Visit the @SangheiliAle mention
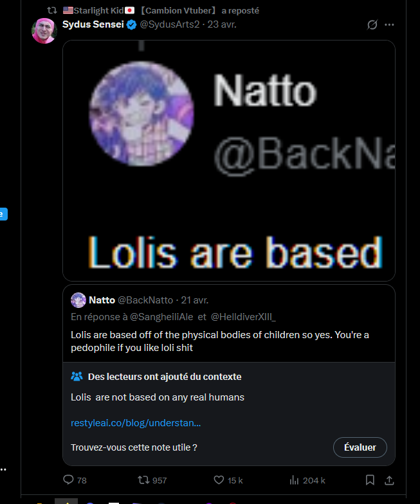Image resolution: width=420 pixels, height=504 pixels. [x=161, y=317]
